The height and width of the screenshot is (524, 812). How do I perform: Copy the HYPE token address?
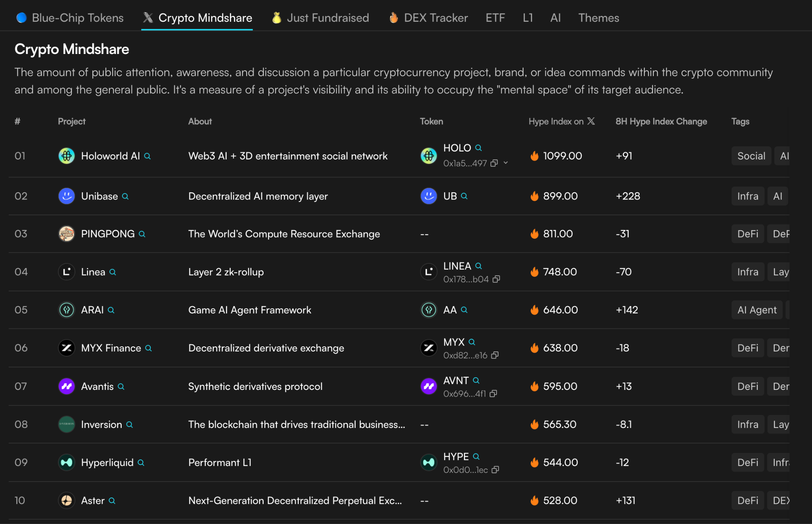click(x=495, y=470)
